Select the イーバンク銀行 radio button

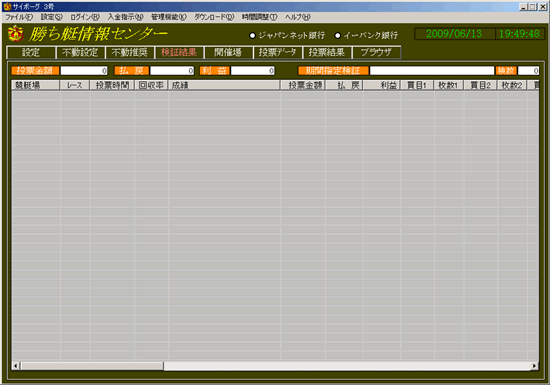(x=337, y=35)
